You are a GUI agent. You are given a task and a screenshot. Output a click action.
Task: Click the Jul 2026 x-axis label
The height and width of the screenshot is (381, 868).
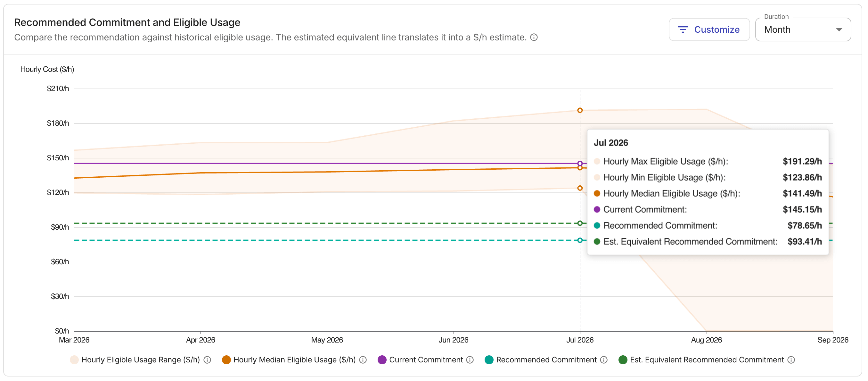580,340
